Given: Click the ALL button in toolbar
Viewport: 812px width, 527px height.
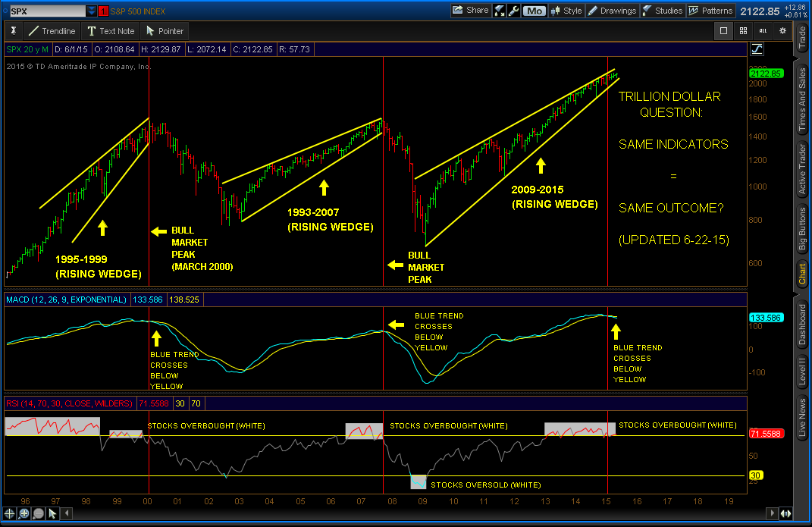Looking at the screenshot, I should (x=763, y=31).
